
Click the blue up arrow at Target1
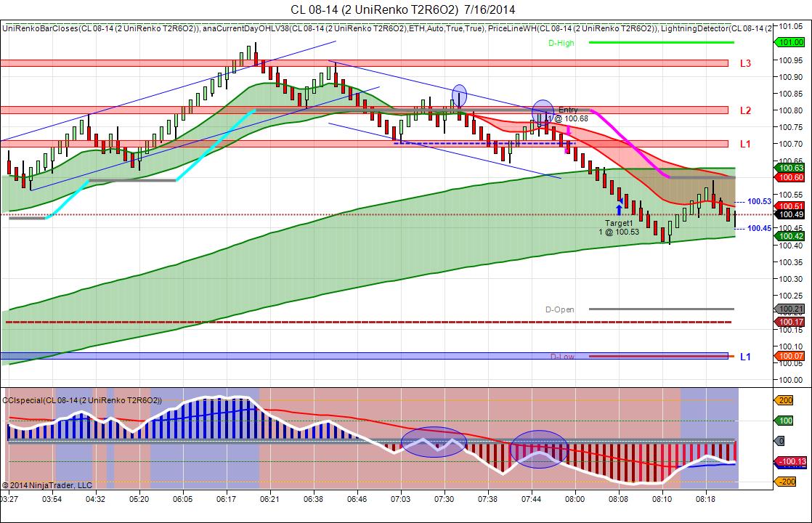pos(619,209)
